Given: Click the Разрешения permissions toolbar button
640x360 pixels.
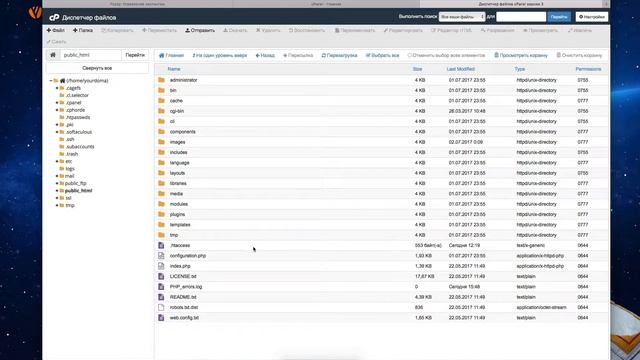Looking at the screenshot, I should [x=498, y=30].
